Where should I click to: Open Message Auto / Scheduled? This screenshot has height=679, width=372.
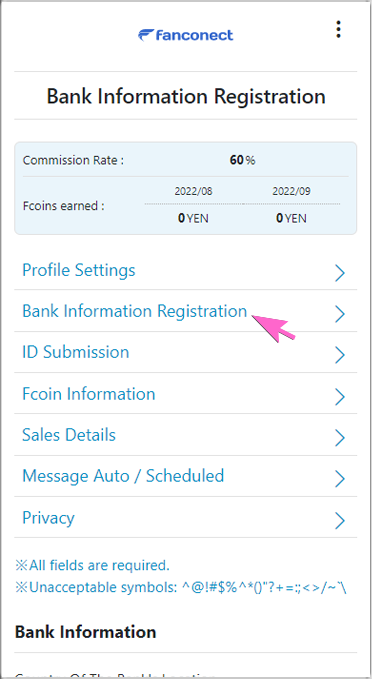pyautogui.click(x=123, y=476)
